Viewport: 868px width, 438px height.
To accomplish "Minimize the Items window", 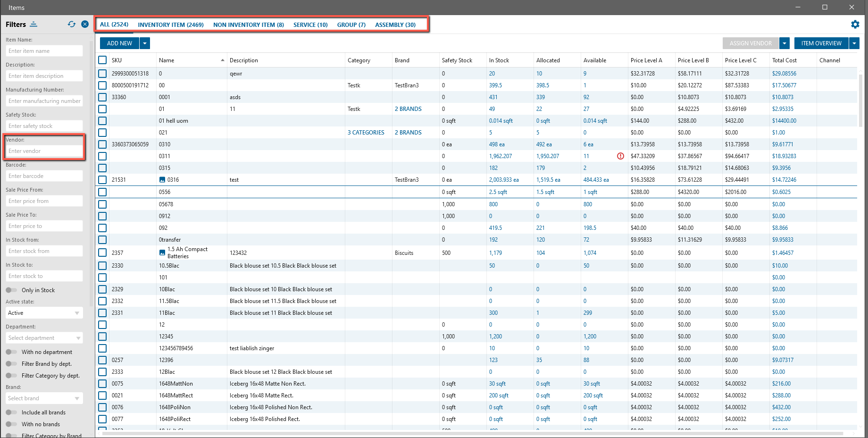I will [x=798, y=7].
